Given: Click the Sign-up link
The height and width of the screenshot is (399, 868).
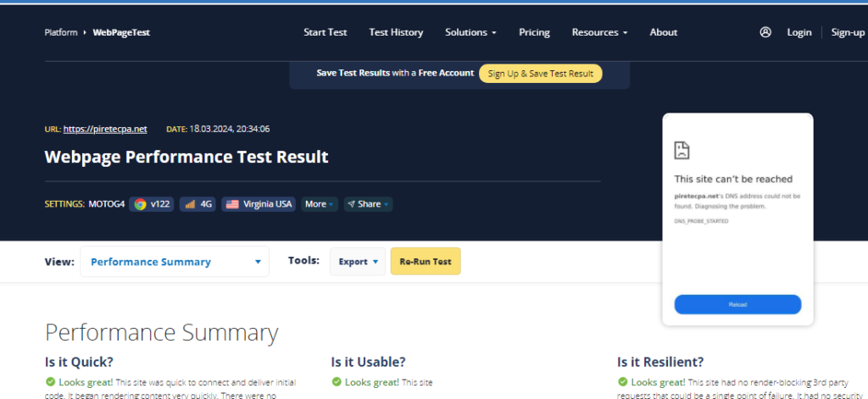Looking at the screenshot, I should click(x=848, y=32).
